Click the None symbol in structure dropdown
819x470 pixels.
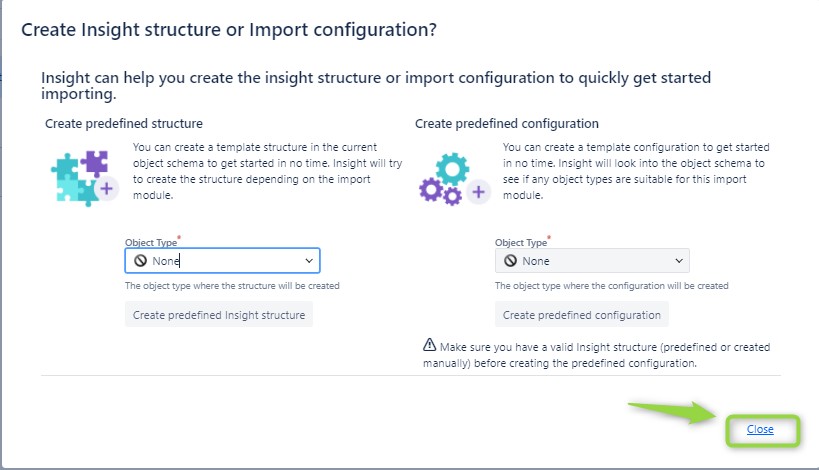coord(141,261)
